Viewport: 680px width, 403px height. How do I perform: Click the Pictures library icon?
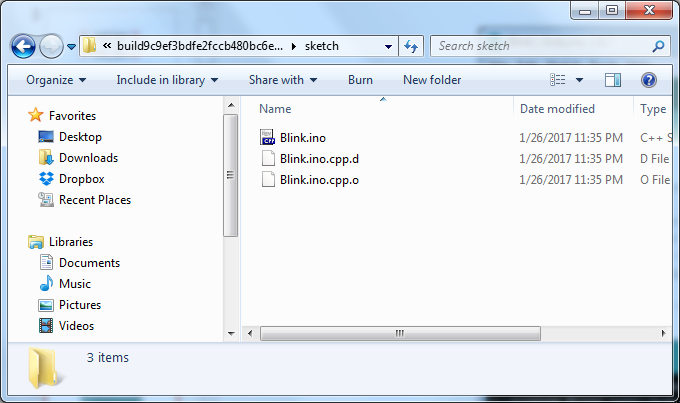point(46,305)
